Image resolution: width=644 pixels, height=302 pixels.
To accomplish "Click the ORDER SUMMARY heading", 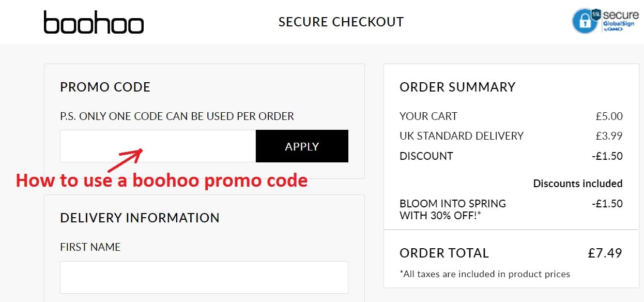I will (x=457, y=87).
